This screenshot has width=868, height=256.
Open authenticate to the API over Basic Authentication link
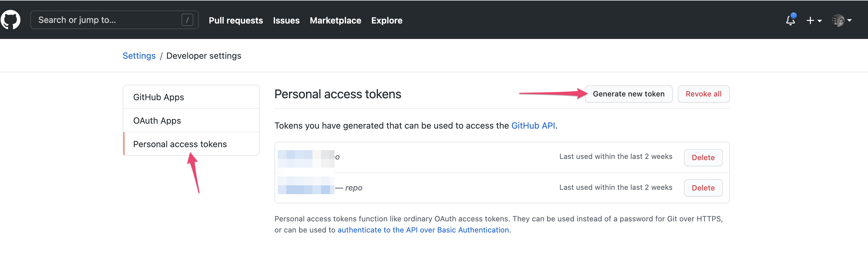423,230
